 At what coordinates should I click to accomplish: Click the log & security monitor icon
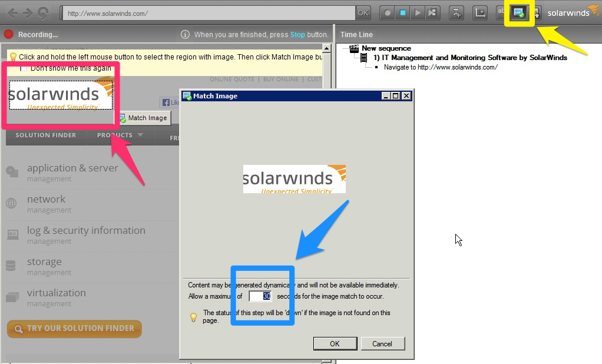[x=13, y=234]
